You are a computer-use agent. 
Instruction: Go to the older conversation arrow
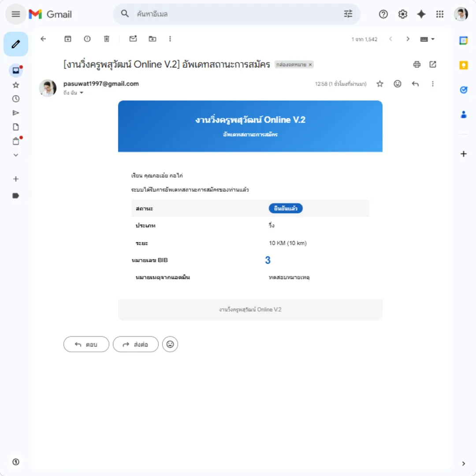click(x=408, y=39)
